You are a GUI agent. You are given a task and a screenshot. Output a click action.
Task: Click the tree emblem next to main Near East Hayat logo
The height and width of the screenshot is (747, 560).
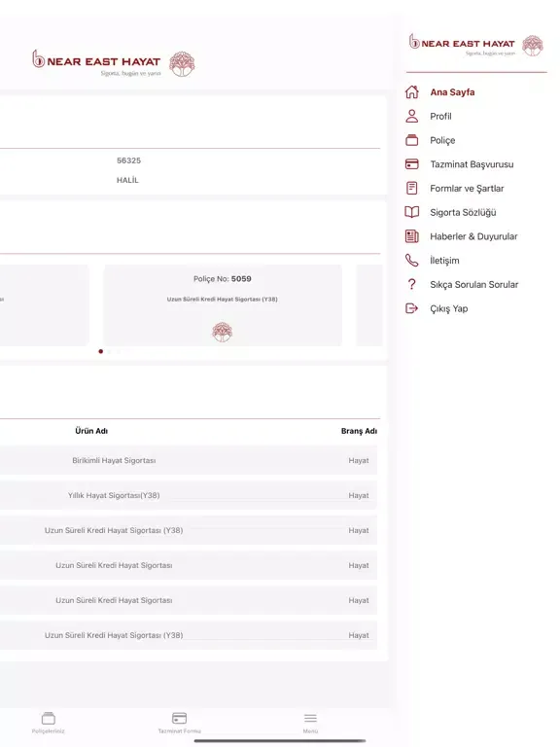(182, 64)
